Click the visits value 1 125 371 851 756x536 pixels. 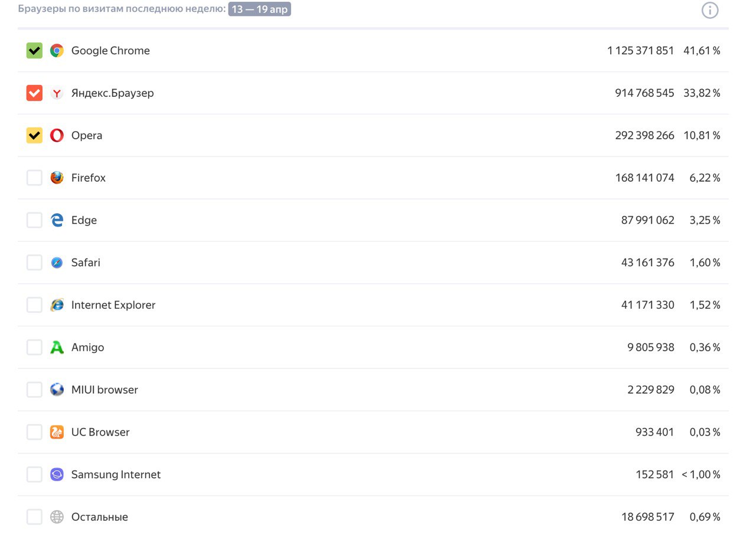[641, 51]
